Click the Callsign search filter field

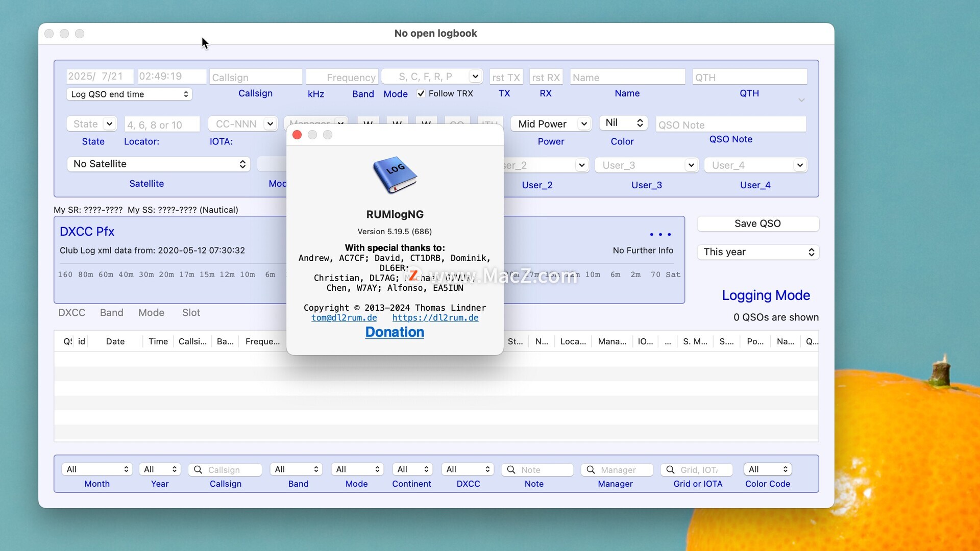click(225, 470)
